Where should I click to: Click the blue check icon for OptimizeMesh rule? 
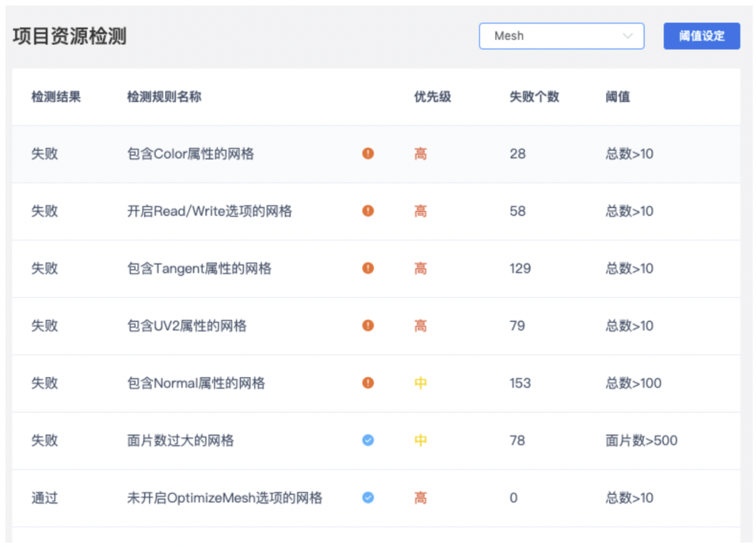coord(367,498)
